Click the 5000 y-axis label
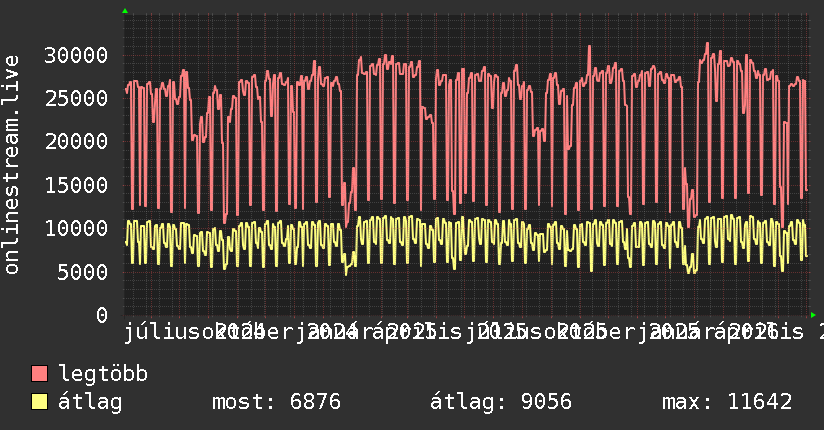Image resolution: width=824 pixels, height=430 pixels. [x=83, y=272]
